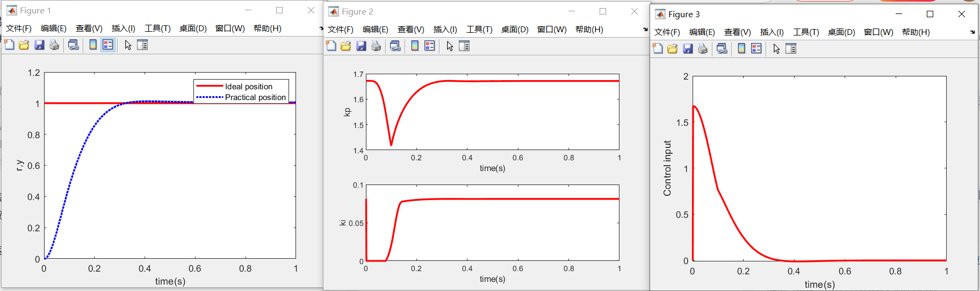Open 插入(I) menu in Figure 3
The image size is (980, 291).
click(x=772, y=32)
